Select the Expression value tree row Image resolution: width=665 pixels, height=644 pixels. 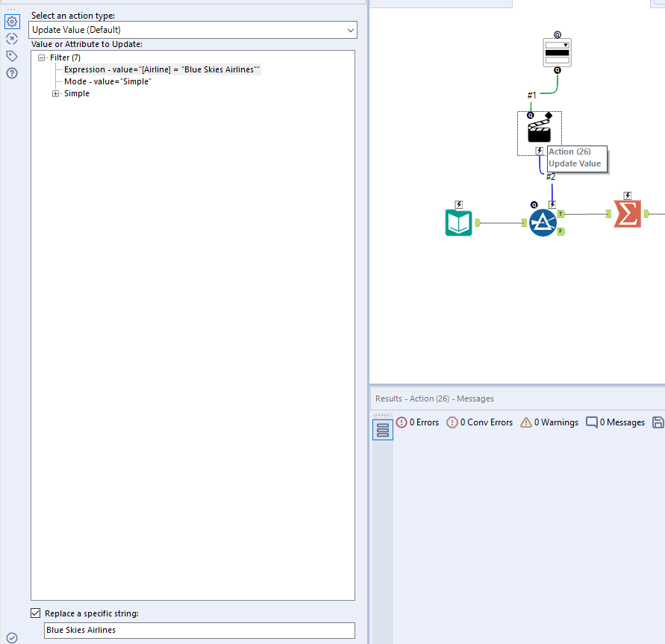(161, 69)
